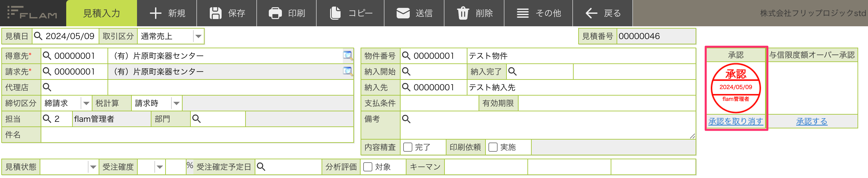
Task: Open the detail lookup icon for 請求先
Action: (x=348, y=71)
